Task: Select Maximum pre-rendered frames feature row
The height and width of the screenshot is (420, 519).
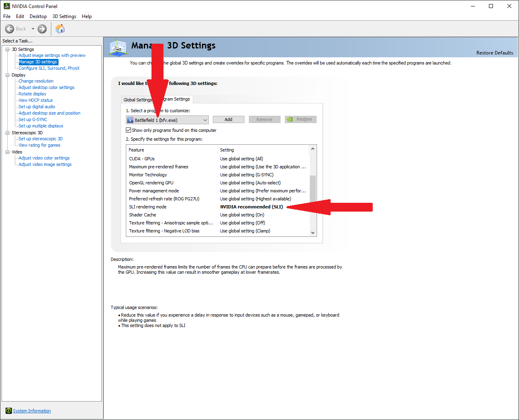Action: (218, 167)
